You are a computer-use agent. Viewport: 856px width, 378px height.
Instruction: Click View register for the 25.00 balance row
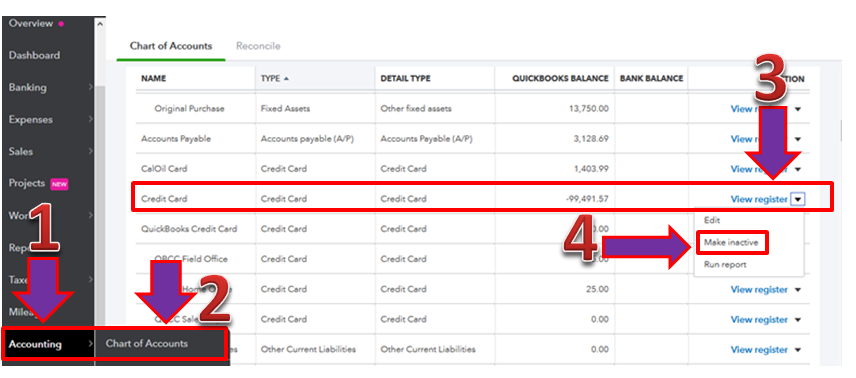point(759,290)
